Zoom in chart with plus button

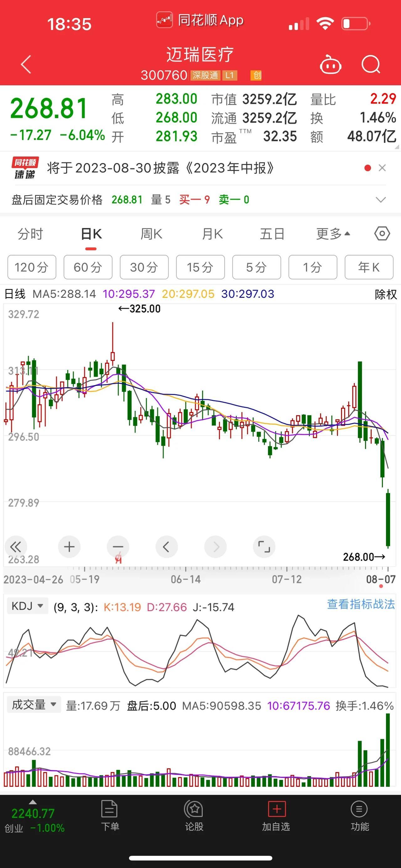coord(69,547)
